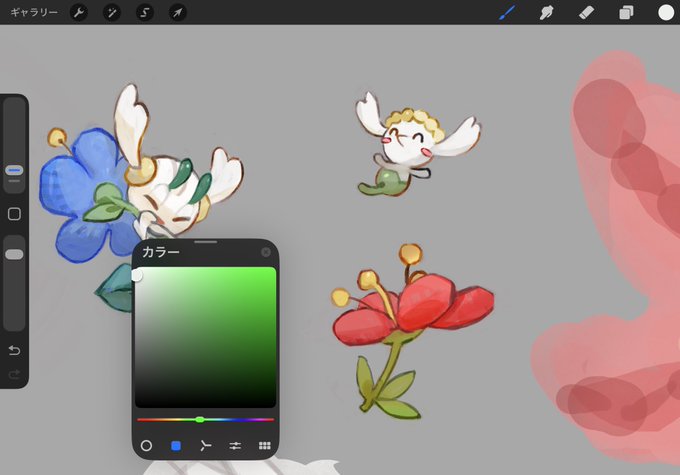Adjust the brush opacity slider handle
The width and height of the screenshot is (680, 475).
tap(14, 254)
